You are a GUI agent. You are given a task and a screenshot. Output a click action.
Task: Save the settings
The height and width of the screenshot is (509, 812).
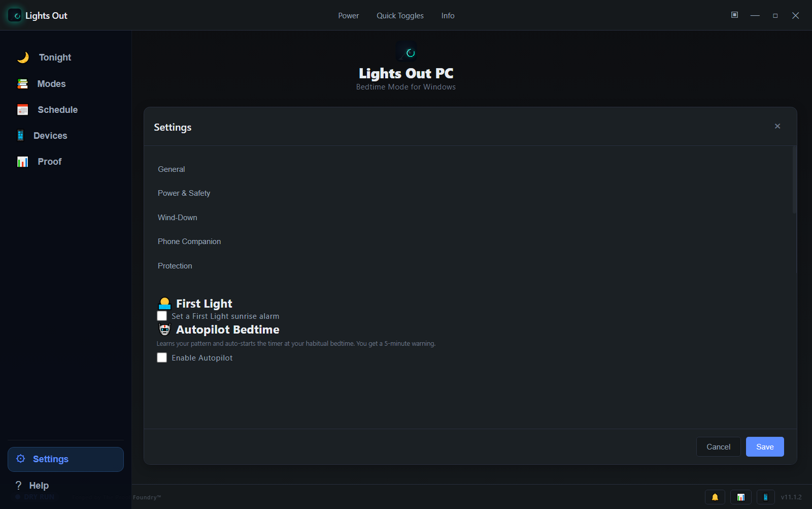(765, 447)
